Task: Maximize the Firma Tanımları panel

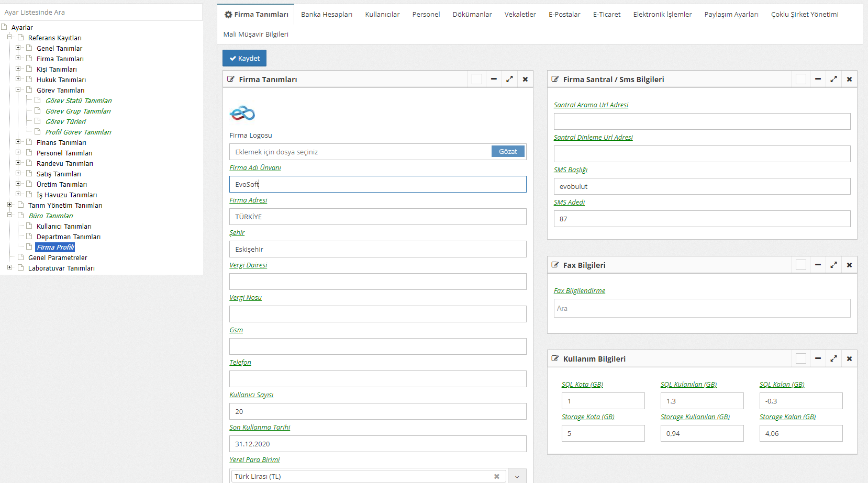Action: (509, 79)
